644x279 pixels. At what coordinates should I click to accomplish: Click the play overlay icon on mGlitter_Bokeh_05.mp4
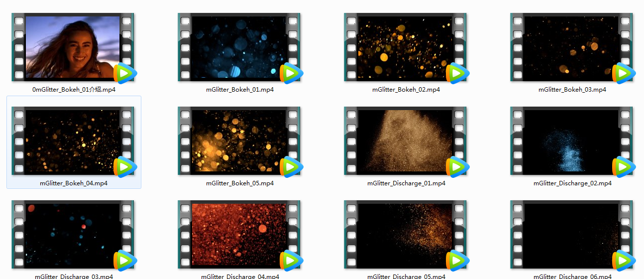291,167
